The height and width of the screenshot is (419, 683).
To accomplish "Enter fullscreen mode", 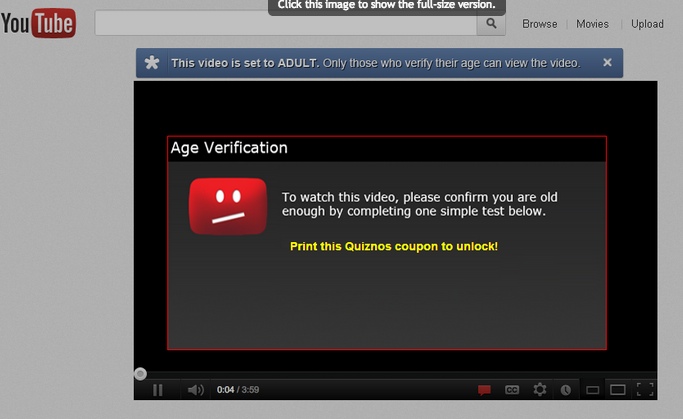I will pos(645,389).
